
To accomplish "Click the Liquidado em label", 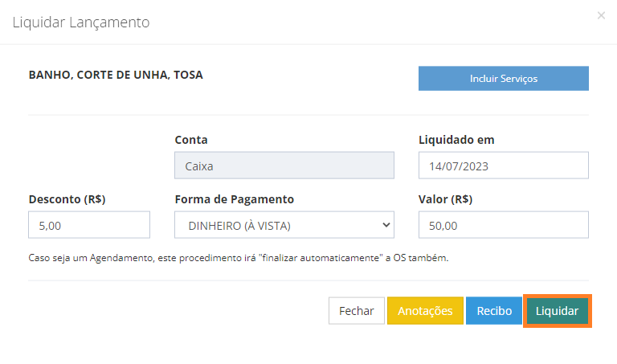I will click(456, 140).
